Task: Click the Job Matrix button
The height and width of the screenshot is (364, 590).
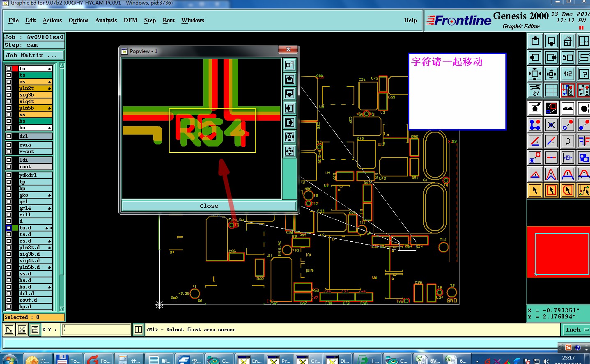Action: pos(34,55)
